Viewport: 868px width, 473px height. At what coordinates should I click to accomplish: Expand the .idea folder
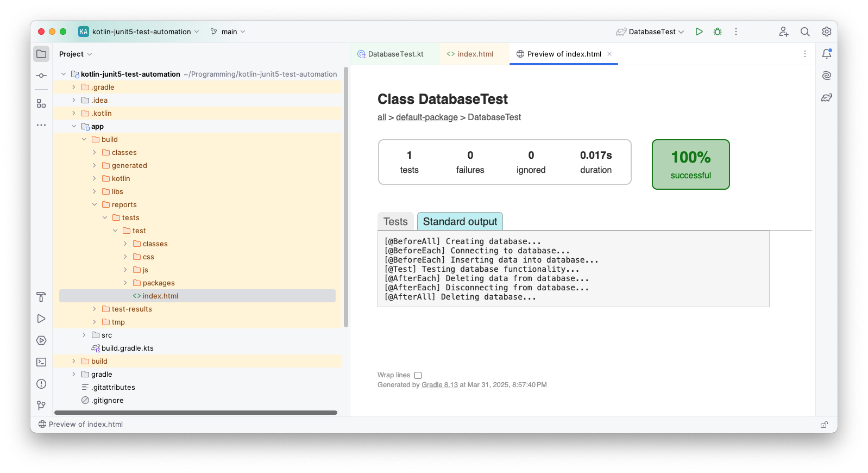tap(74, 100)
